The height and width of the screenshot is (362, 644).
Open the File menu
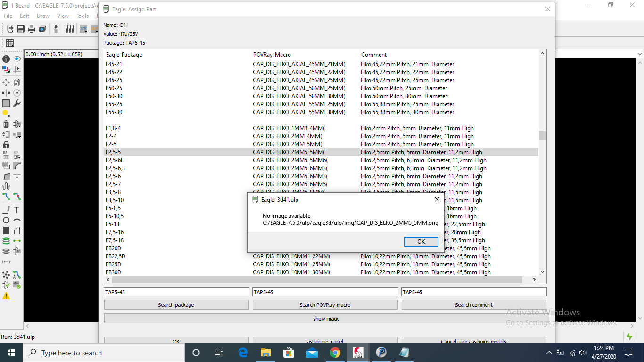(8, 16)
